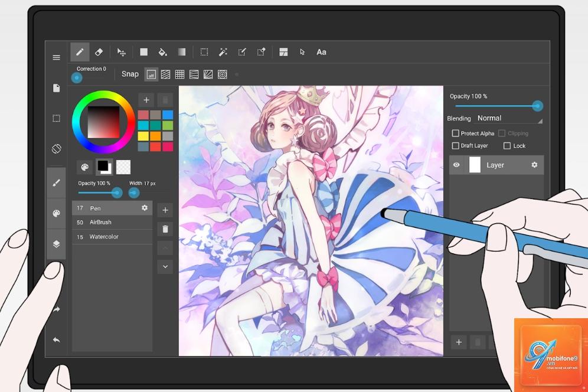Select the rectangular selection tool in top toolbar
This screenshot has width=588, height=392.
click(204, 52)
